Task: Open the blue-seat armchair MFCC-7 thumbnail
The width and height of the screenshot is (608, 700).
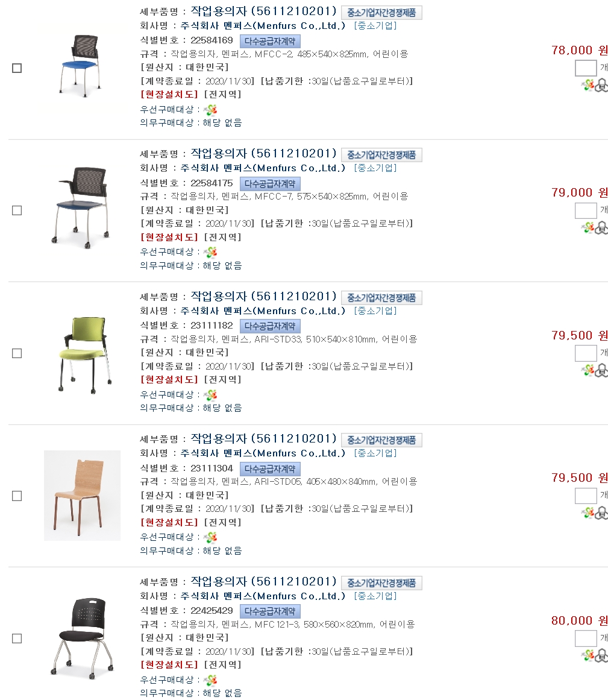Action: click(x=82, y=205)
